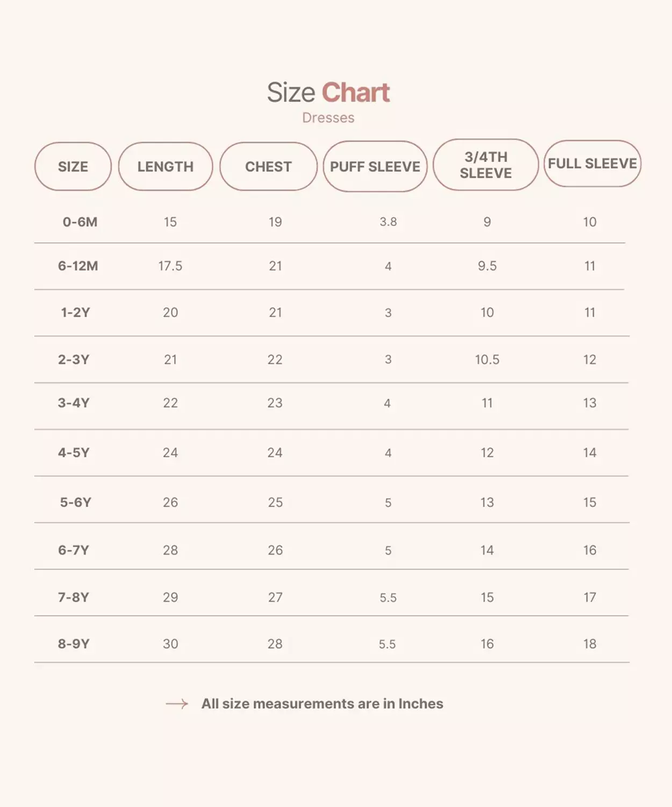Click the 17.5 length value for 6-12M
The height and width of the screenshot is (807, 672).
click(170, 266)
